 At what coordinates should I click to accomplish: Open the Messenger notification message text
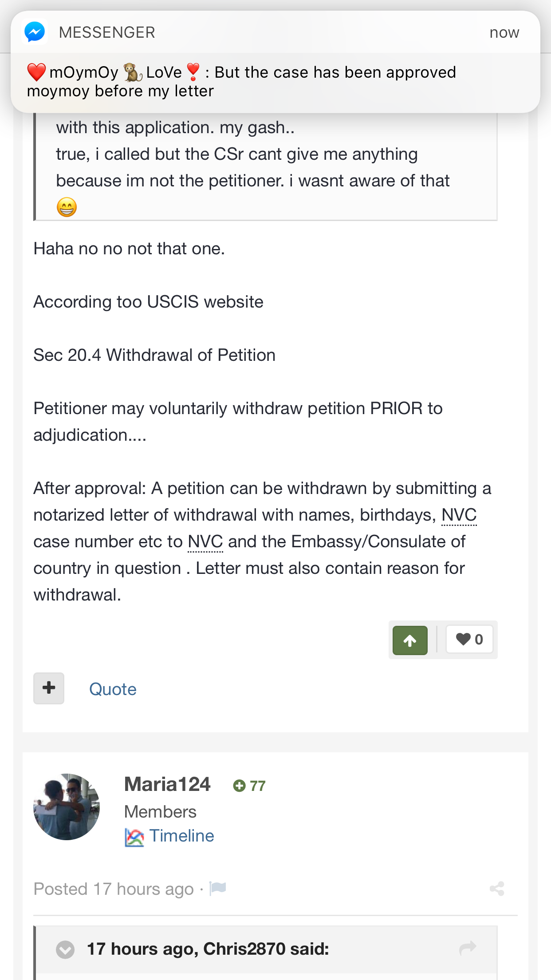(241, 82)
